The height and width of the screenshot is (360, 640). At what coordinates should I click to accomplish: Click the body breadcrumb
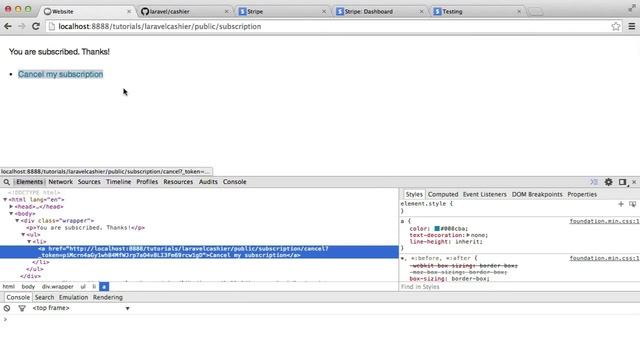pos(28,287)
